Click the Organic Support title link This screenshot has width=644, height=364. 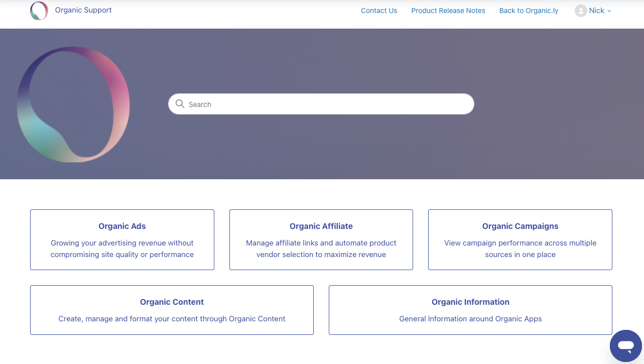click(83, 10)
